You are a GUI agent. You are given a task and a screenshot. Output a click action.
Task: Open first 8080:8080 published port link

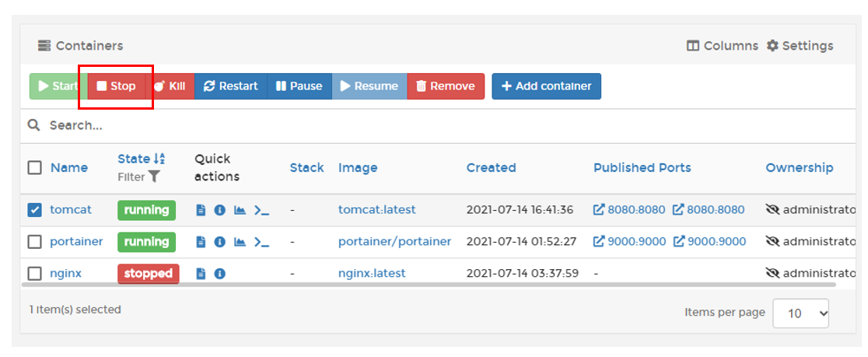(x=629, y=210)
